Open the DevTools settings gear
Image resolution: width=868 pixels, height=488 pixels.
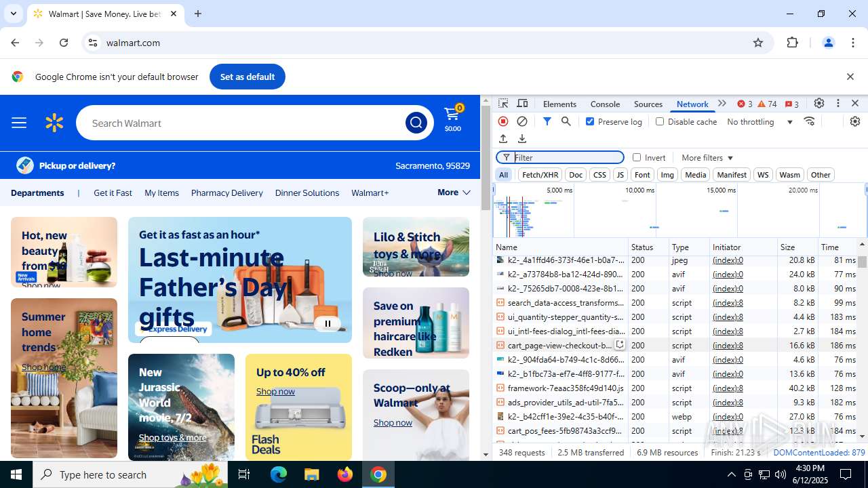pos(819,104)
